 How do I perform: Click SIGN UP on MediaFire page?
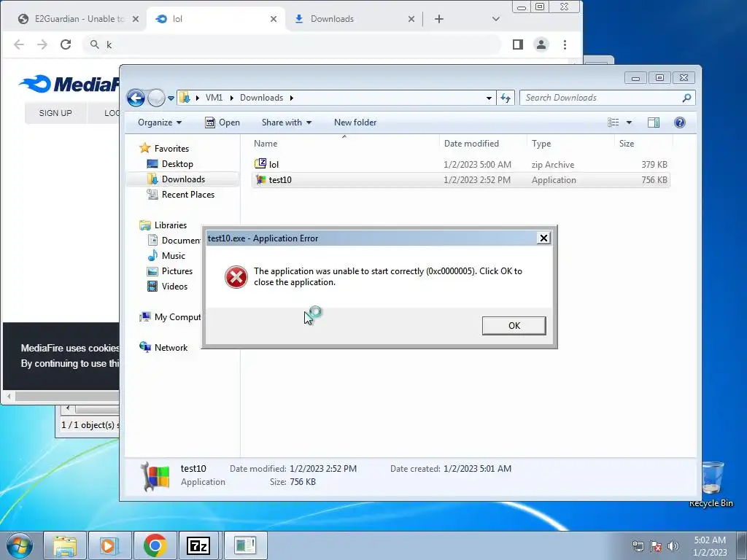[x=55, y=113]
